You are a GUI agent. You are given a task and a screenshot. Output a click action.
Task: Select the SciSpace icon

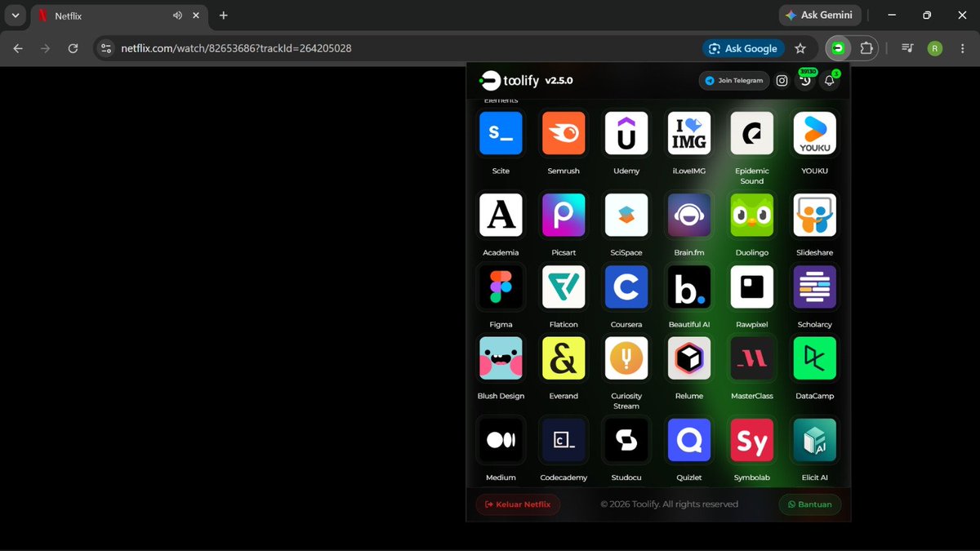pyautogui.click(x=626, y=215)
